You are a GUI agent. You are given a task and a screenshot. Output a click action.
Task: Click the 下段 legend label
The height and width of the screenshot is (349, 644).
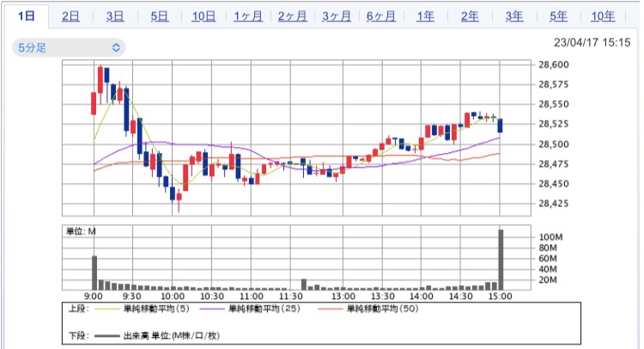[78, 336]
